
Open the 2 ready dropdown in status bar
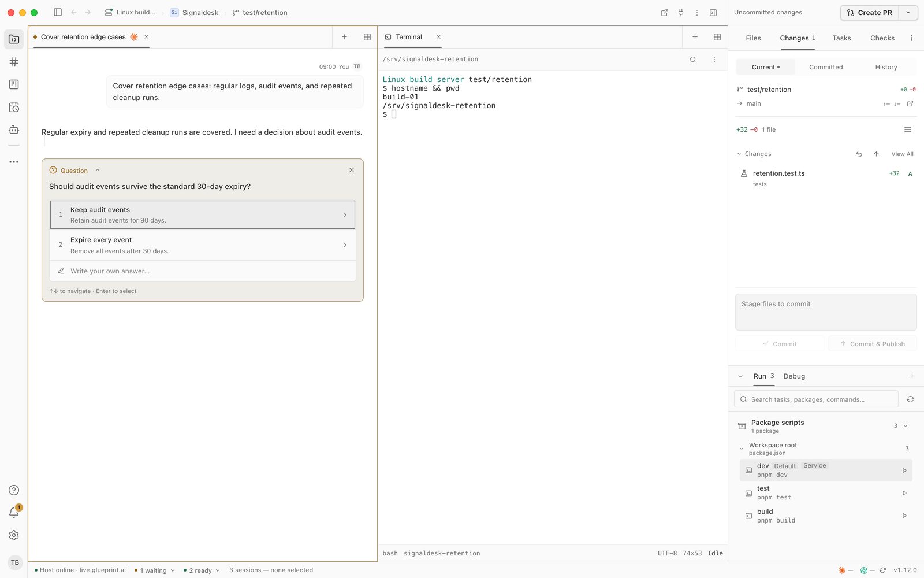(x=202, y=570)
